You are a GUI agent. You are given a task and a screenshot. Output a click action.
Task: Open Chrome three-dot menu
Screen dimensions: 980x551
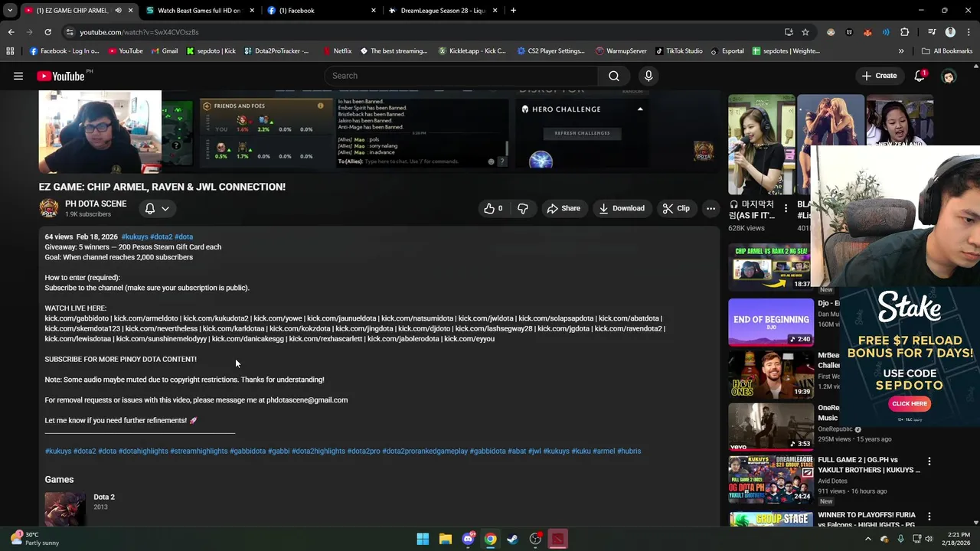pyautogui.click(x=968, y=32)
